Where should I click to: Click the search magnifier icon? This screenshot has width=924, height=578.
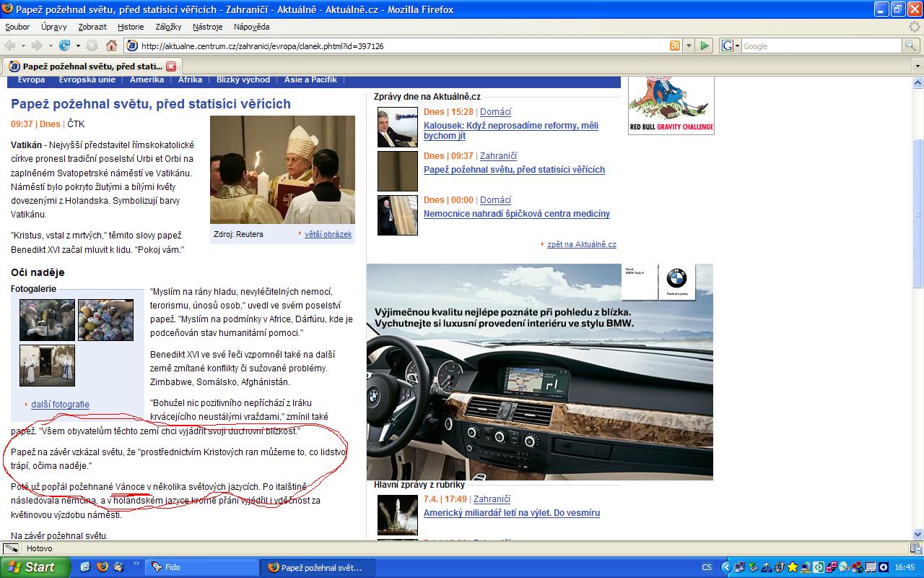912,46
